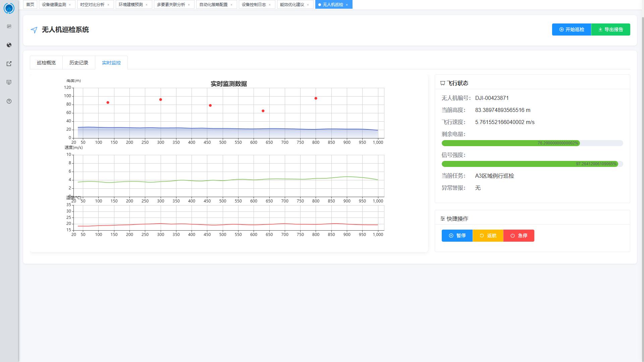The height and width of the screenshot is (362, 644).
Task: Open the monitor chart sidebar icon
Action: pyautogui.click(x=9, y=82)
